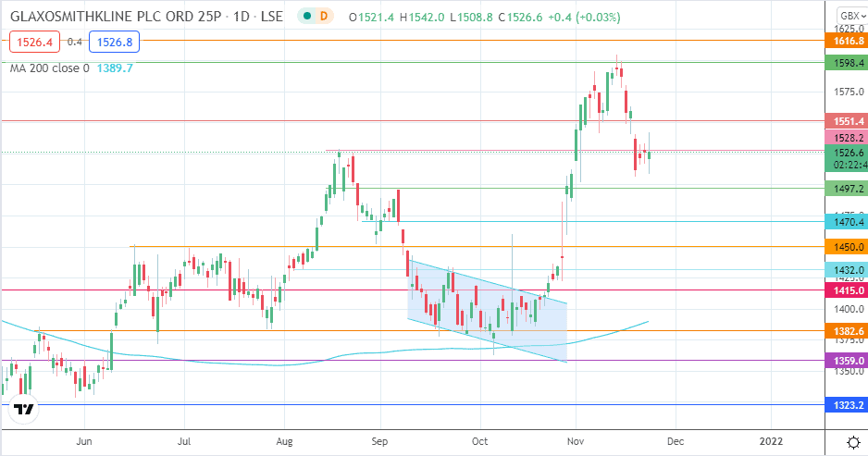Screen dimensions: 868x456
Task: Click the change value +0.4 (+0.03%)
Action: click(x=584, y=18)
